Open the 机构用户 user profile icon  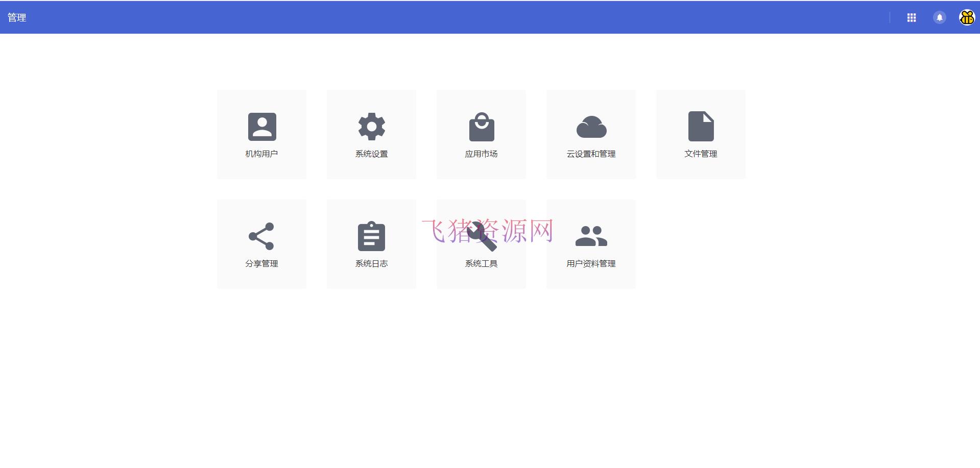[261, 126]
